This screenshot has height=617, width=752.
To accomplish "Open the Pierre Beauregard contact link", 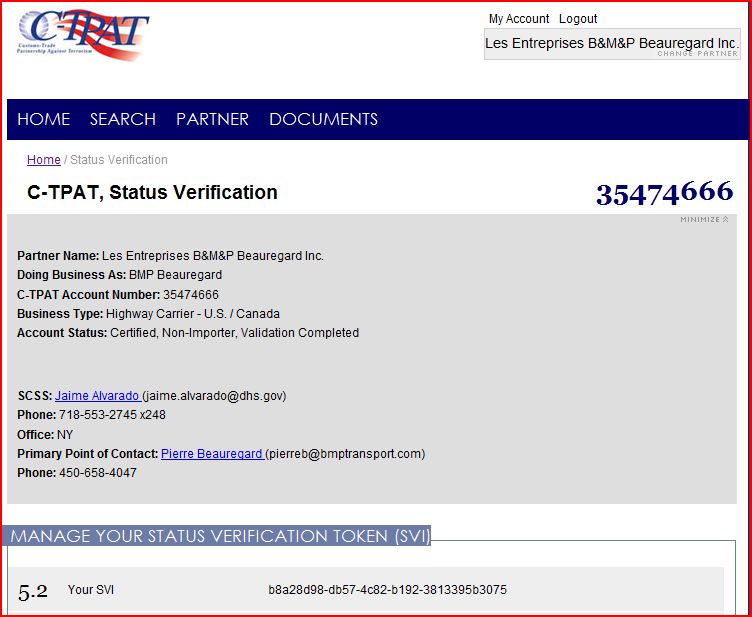I will (x=211, y=454).
